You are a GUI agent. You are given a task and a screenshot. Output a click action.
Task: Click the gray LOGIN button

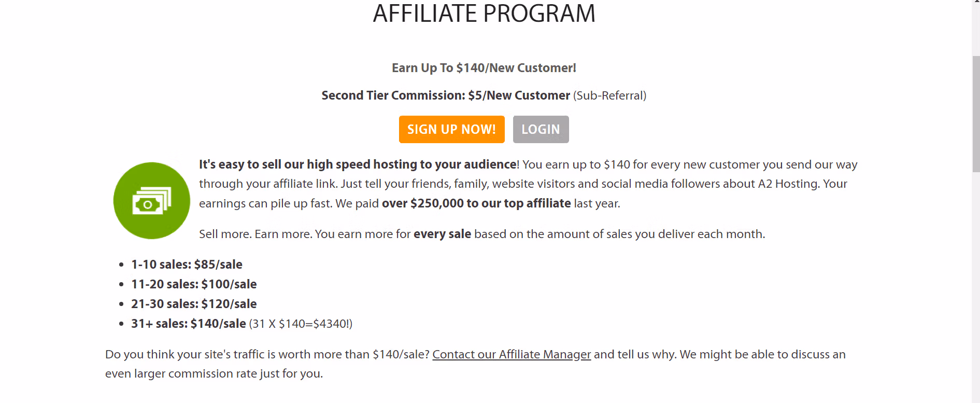click(541, 129)
